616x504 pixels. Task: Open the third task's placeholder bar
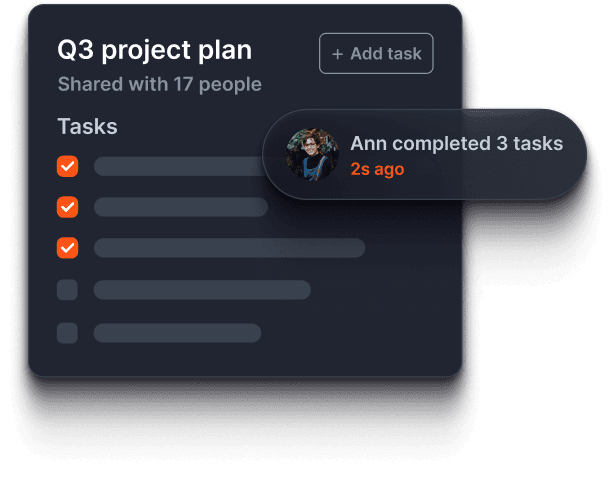[229, 247]
